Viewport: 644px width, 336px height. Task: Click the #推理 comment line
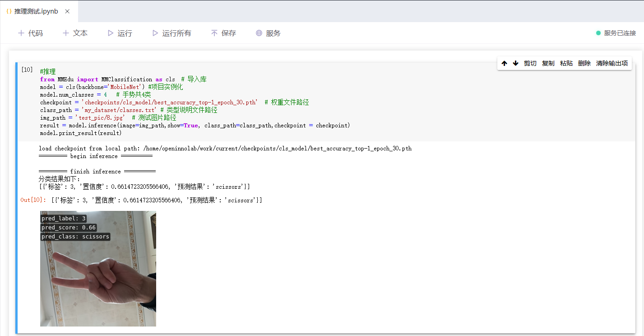tap(48, 71)
